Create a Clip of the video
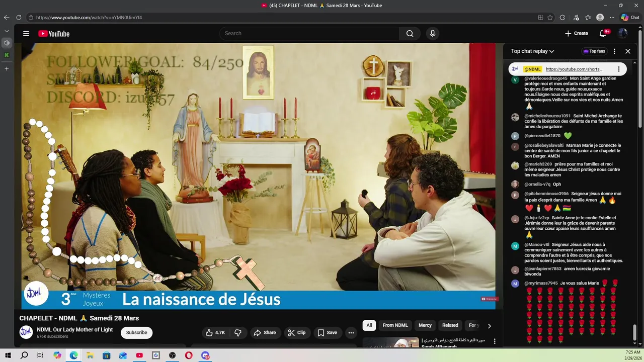 point(297,332)
